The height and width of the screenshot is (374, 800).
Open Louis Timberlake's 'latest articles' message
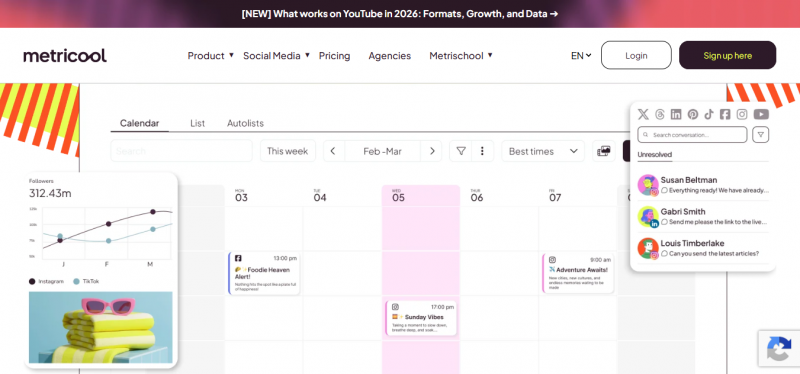710,254
